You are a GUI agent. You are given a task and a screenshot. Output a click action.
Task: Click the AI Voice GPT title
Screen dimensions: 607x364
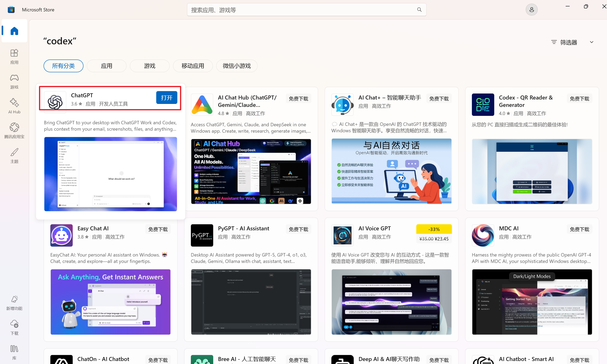point(375,228)
